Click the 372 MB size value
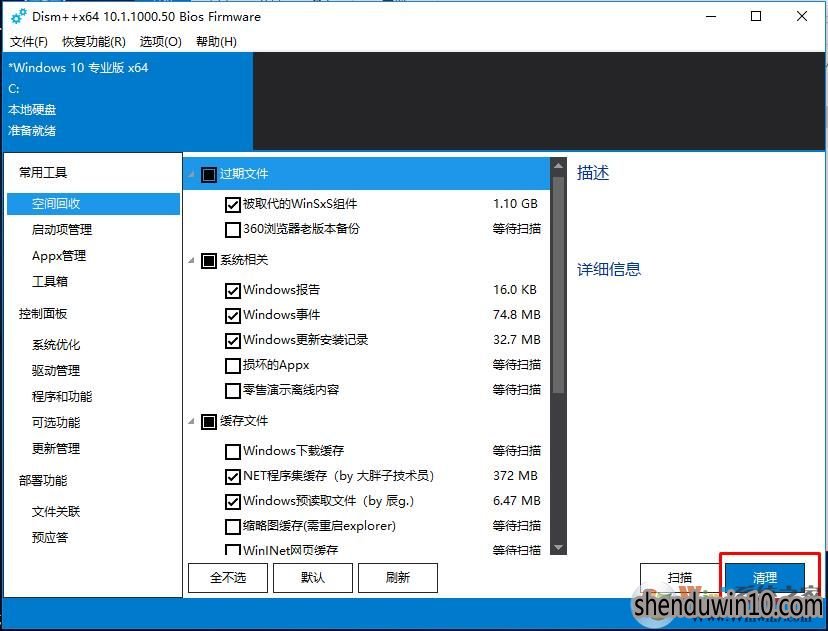Viewport: 828px width, 631px height. (x=515, y=476)
